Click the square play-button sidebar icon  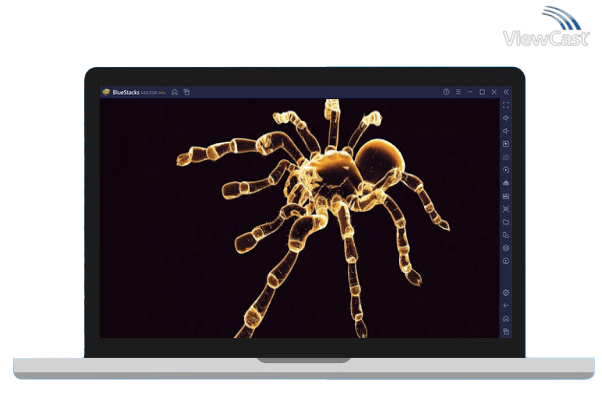pos(506,144)
